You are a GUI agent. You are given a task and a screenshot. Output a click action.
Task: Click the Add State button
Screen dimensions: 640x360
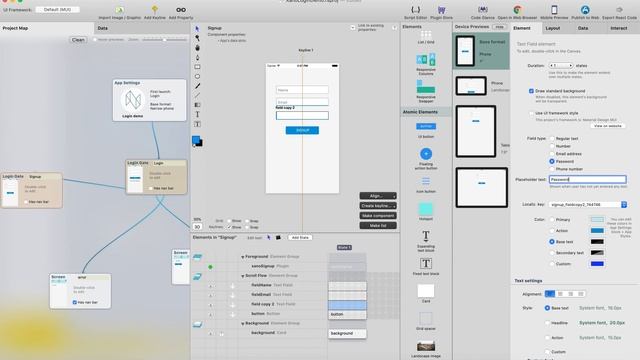click(x=300, y=238)
